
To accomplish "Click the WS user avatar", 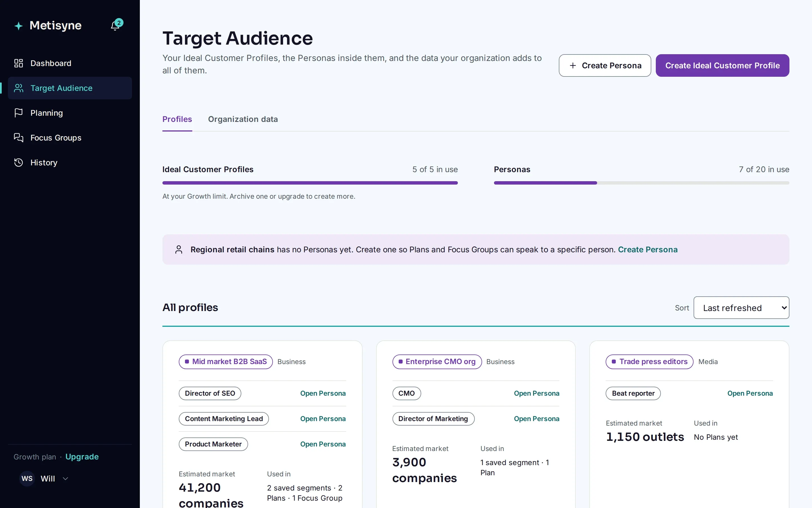I will (27, 478).
